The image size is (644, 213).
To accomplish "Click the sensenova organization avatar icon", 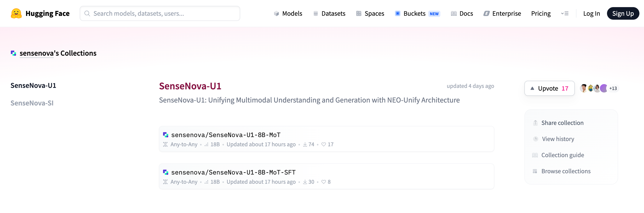I will coord(14,53).
